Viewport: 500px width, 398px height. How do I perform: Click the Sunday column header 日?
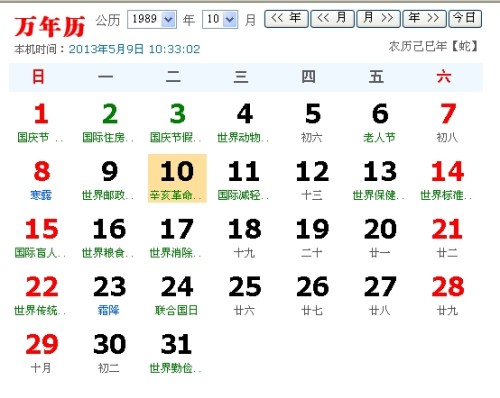[x=38, y=77]
